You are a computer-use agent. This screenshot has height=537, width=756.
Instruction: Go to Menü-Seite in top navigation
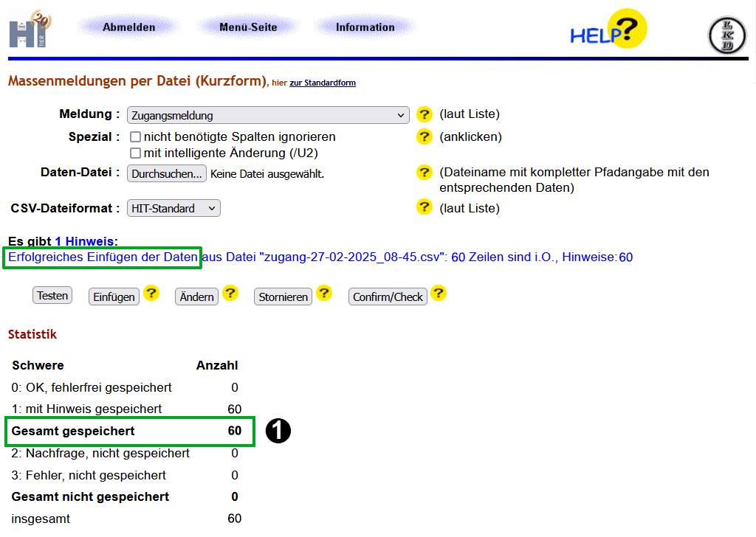pyautogui.click(x=248, y=27)
